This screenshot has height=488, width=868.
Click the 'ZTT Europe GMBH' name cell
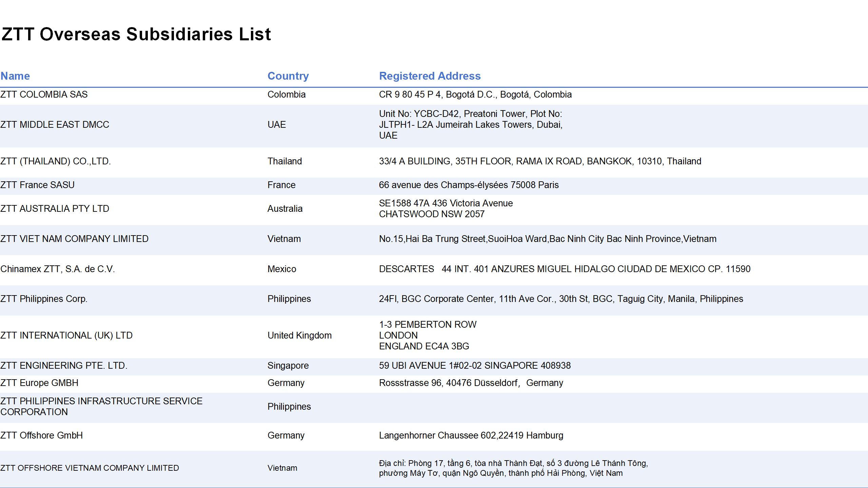tap(39, 383)
